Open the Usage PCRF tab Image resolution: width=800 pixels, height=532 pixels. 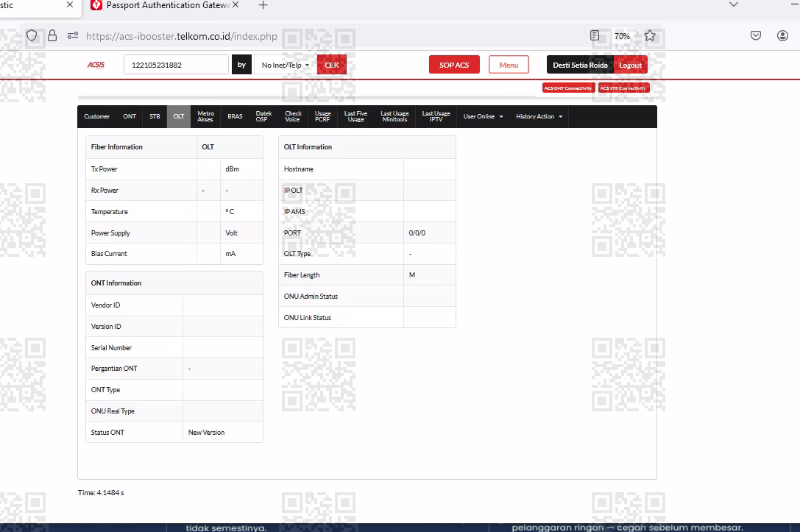(322, 116)
